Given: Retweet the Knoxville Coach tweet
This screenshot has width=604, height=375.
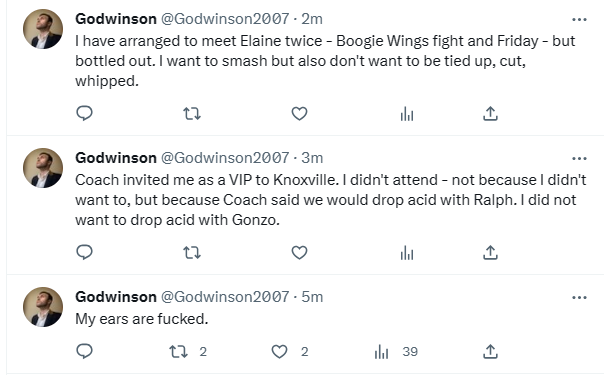Looking at the screenshot, I should [x=191, y=253].
